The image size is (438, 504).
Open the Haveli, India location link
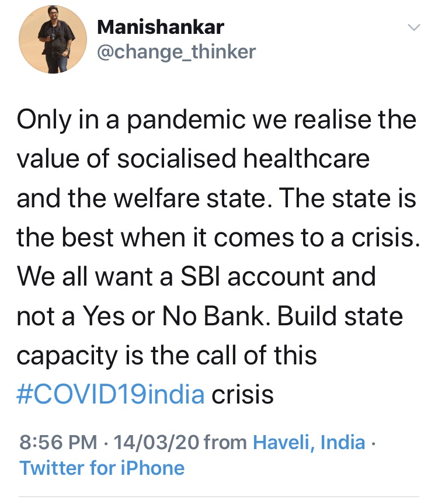pos(309,442)
